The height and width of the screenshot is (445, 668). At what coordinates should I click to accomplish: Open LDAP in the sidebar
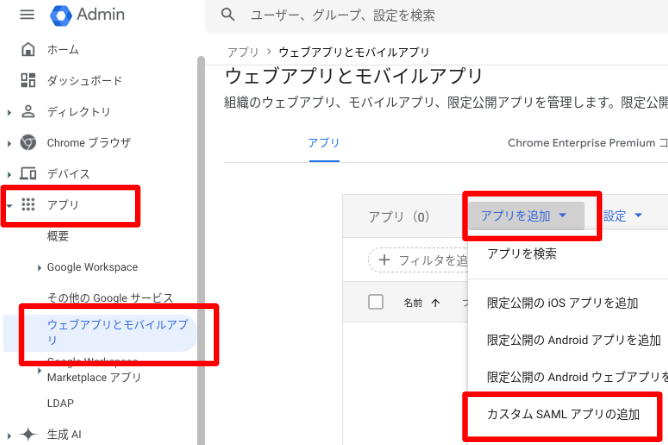[60, 403]
